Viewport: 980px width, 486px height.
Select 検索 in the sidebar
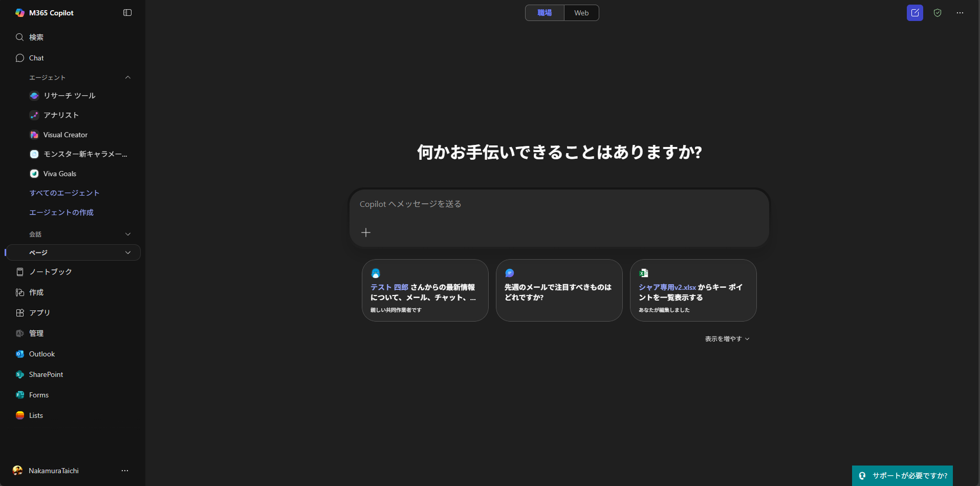(36, 37)
